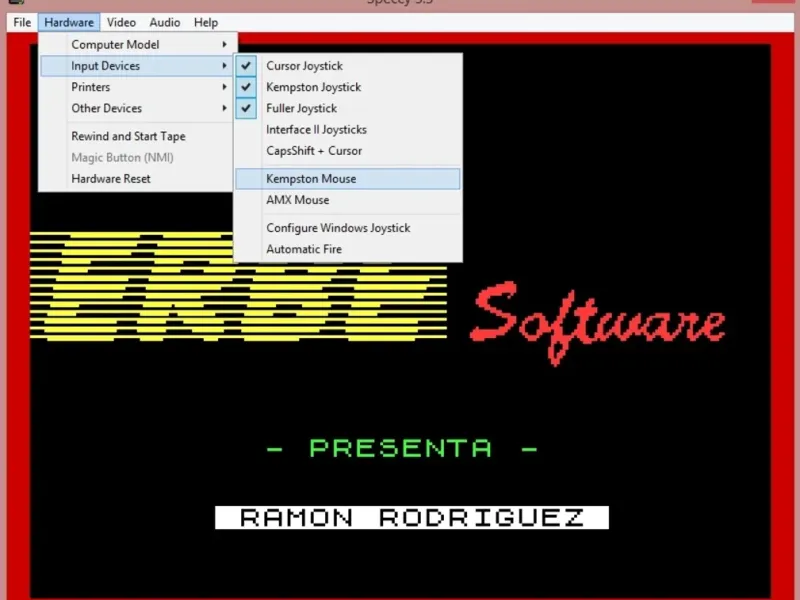Image resolution: width=800 pixels, height=600 pixels.
Task: Open the File menu
Action: (22, 22)
